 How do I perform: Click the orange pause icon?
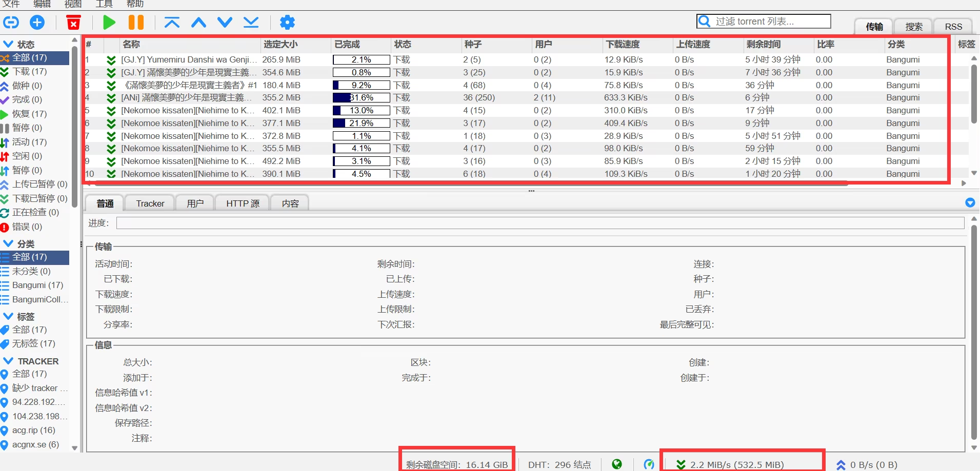[x=136, y=22]
